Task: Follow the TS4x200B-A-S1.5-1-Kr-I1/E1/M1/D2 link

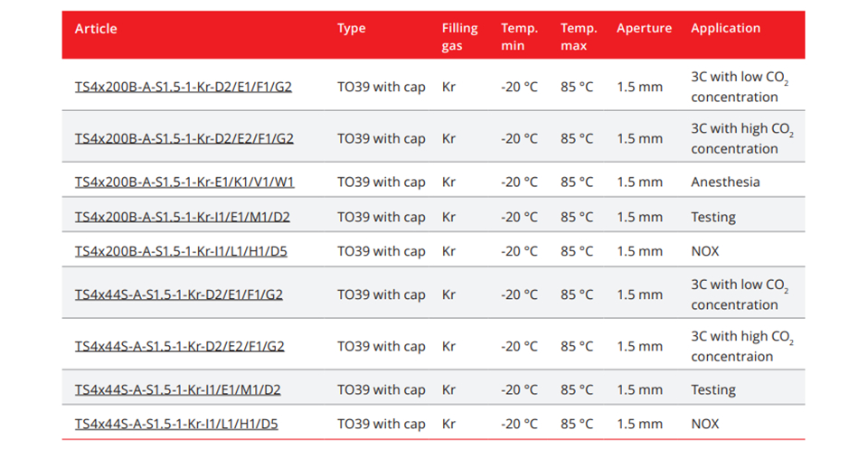Action: [x=182, y=218]
